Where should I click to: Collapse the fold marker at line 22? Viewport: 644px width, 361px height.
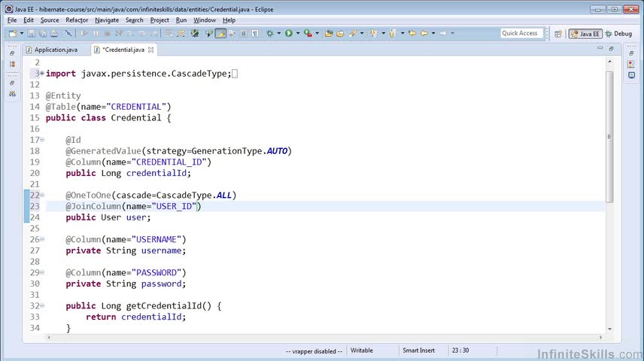[x=42, y=195]
